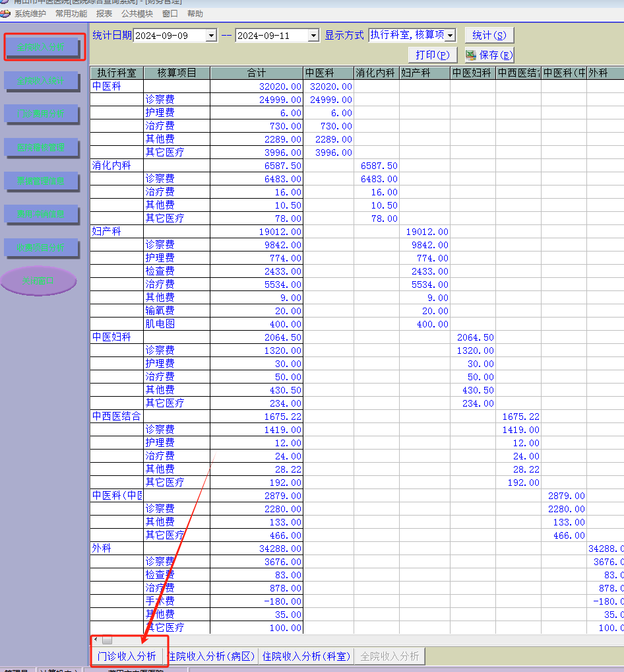Click the horizontal scrollbar thumb

(x=107, y=640)
